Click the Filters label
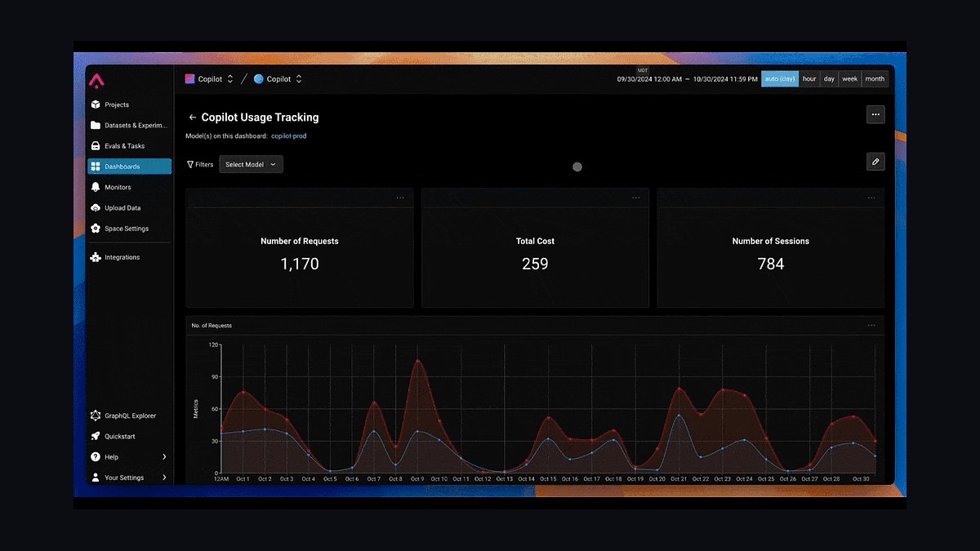Image resolution: width=980 pixels, height=551 pixels. (204, 164)
